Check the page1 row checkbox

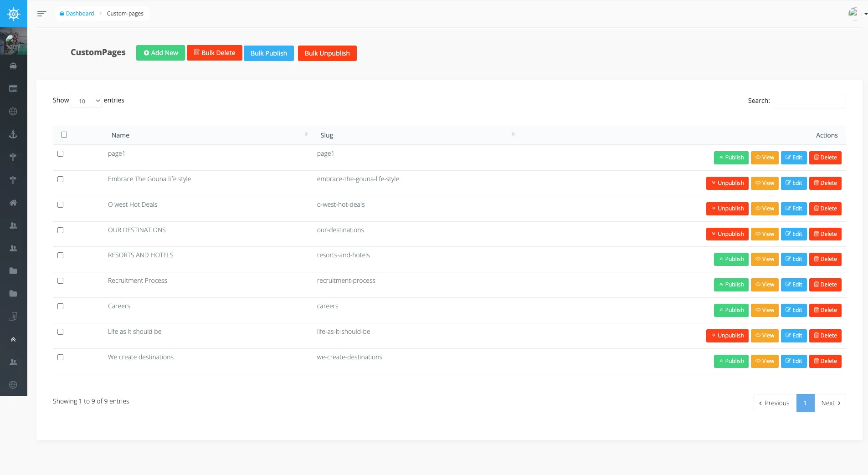click(x=60, y=153)
